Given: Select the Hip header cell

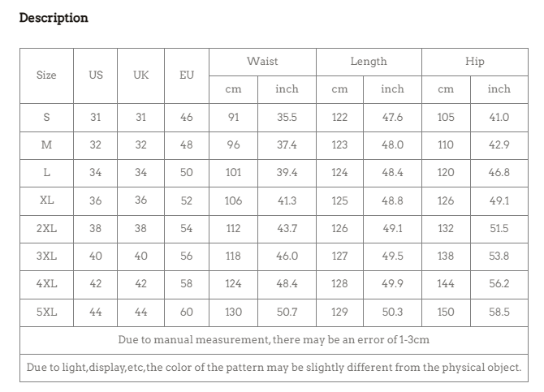Looking at the screenshot, I should 475,62.
